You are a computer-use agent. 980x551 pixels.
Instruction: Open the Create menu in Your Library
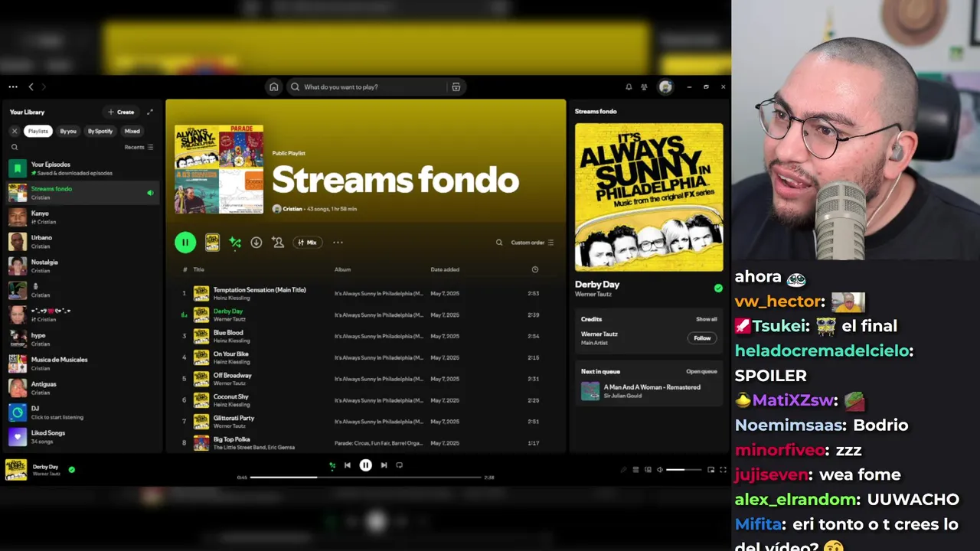click(121, 112)
